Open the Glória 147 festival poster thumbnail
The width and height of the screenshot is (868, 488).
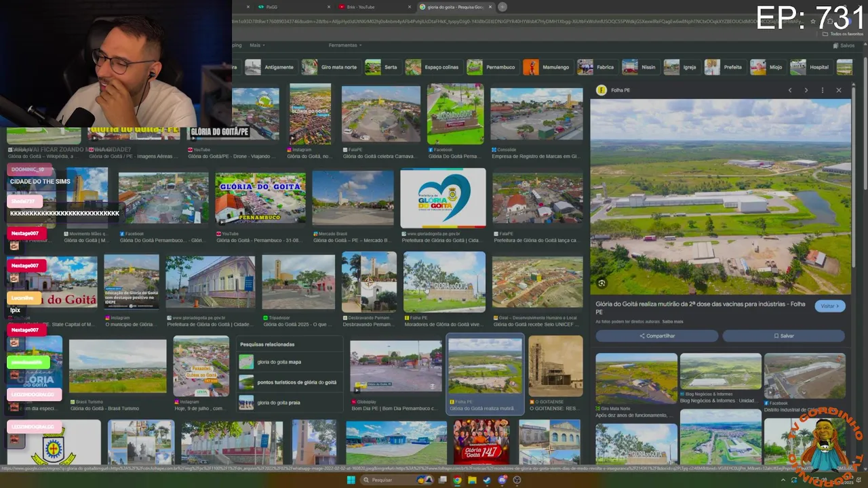point(481,442)
